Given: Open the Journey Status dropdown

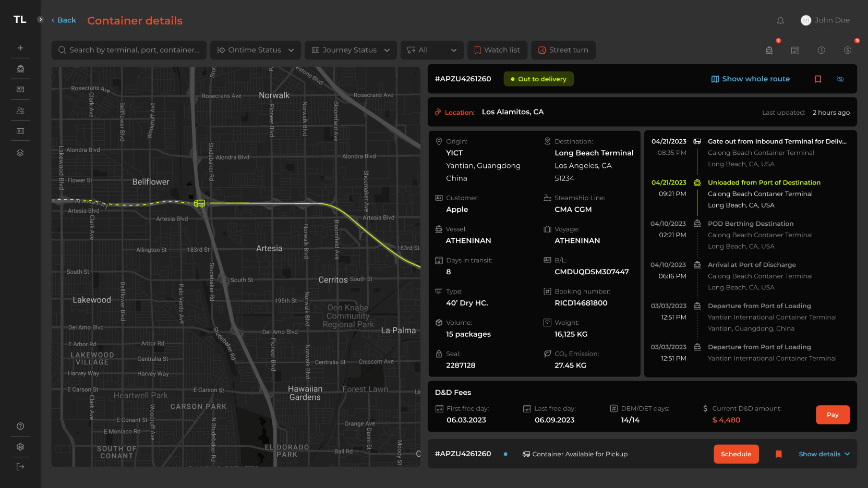Looking at the screenshot, I should coord(351,50).
